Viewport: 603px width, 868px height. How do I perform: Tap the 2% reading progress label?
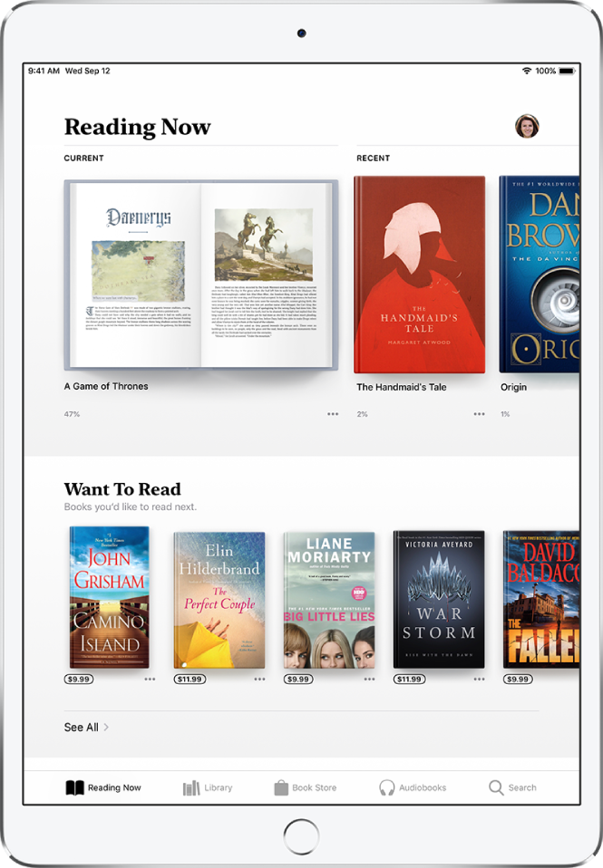pyautogui.click(x=362, y=414)
